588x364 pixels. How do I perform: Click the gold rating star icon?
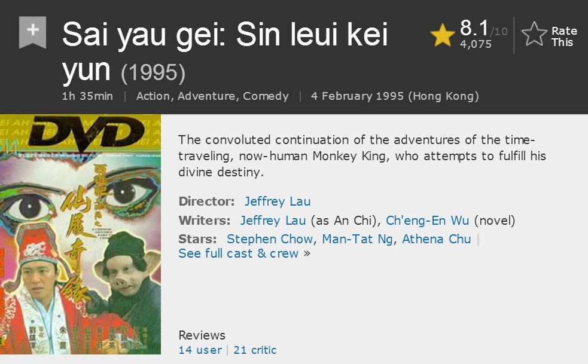[443, 36]
